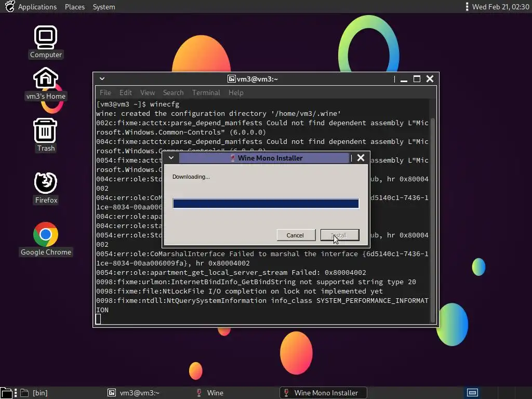This screenshot has height=399, width=532.
Task: Click the Downloading progress bar
Action: pyautogui.click(x=265, y=204)
